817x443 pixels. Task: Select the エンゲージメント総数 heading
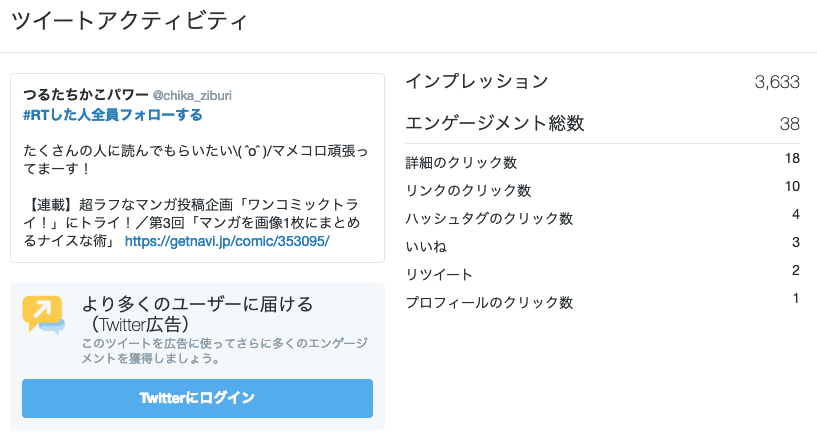pos(495,124)
